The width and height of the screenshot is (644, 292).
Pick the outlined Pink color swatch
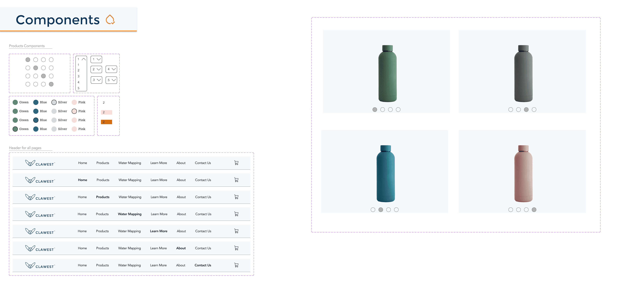click(74, 111)
